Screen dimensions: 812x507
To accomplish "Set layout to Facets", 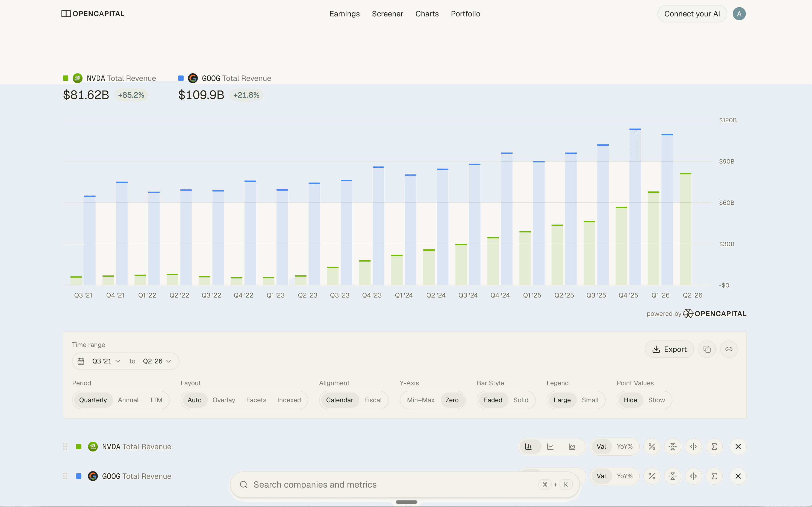I will [x=256, y=400].
